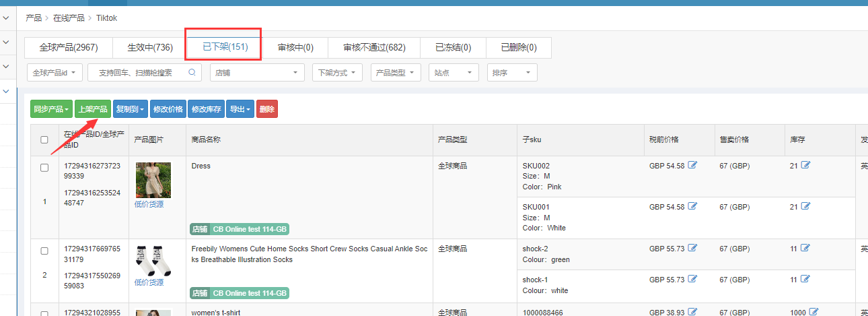Click the green 上架产品 button

click(x=93, y=109)
